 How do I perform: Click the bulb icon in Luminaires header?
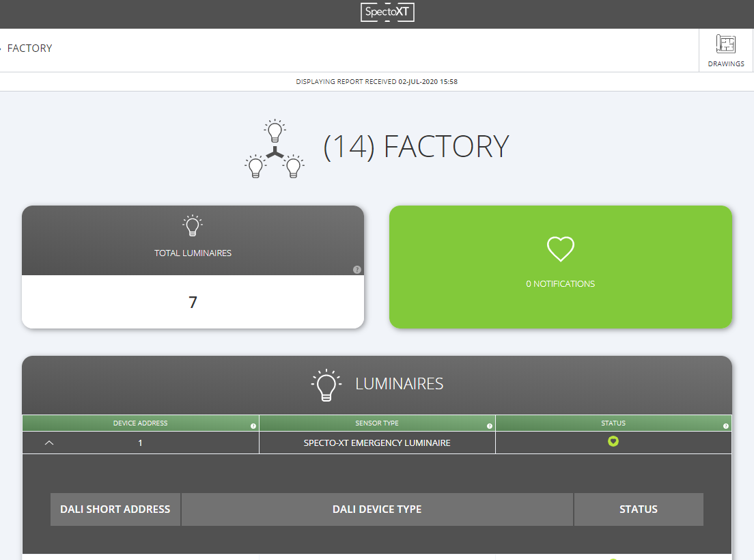tap(326, 385)
